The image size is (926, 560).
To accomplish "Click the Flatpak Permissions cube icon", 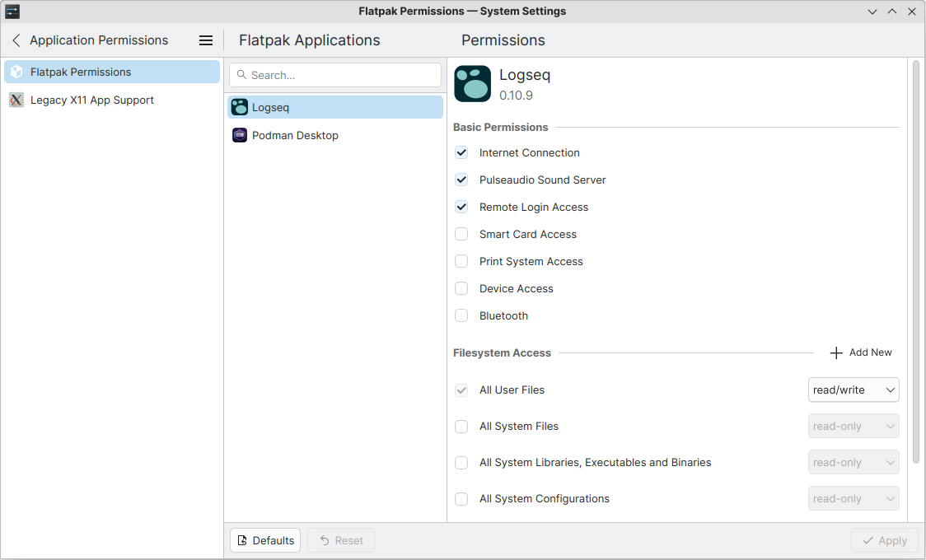I will tap(16, 72).
